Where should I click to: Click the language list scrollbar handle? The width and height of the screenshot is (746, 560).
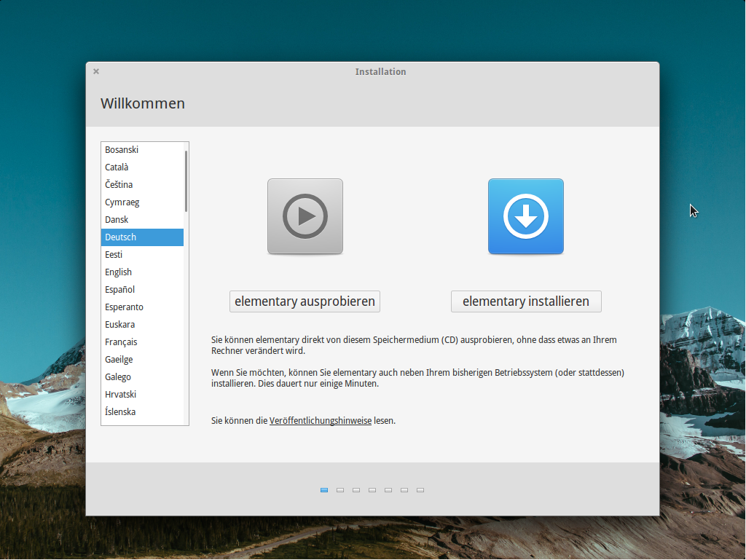click(186, 181)
